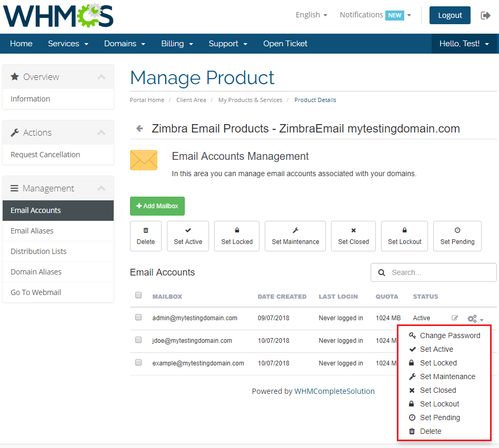The image size is (499, 448).
Task: Open Distribution Lists in sidebar
Action: click(x=58, y=251)
